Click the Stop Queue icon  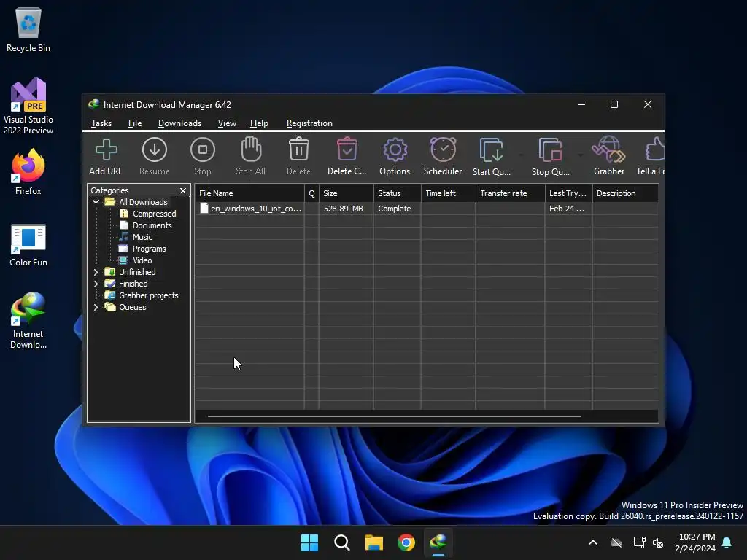(x=550, y=150)
